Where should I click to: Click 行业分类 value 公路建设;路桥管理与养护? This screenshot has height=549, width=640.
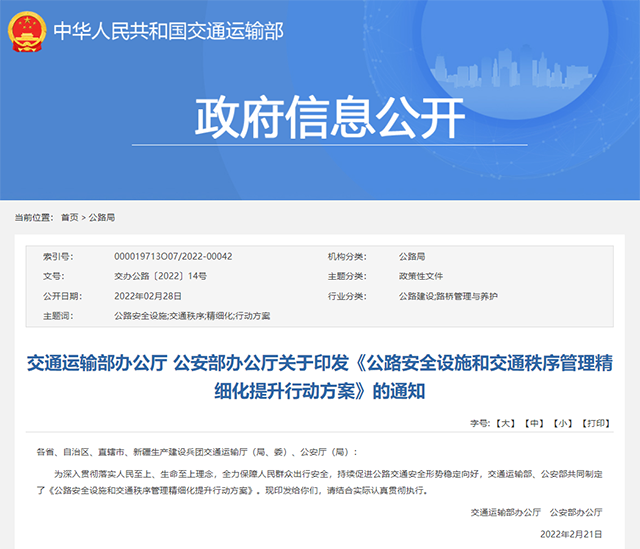448,296
